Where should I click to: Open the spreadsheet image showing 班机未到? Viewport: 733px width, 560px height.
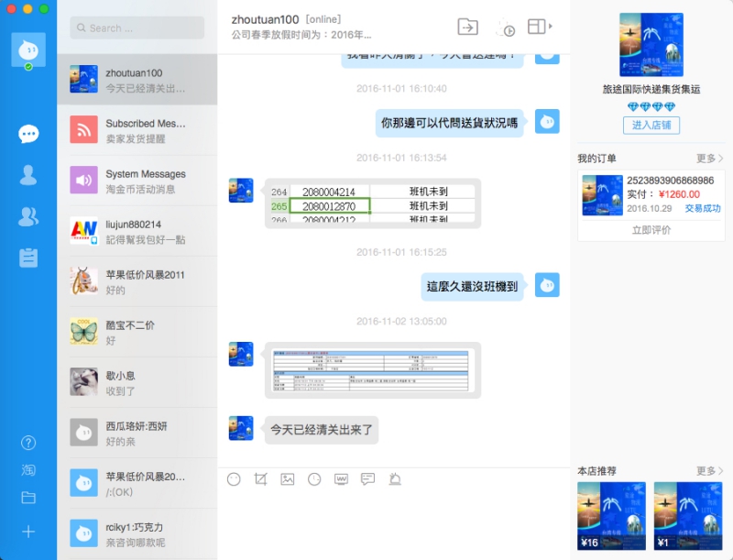coord(373,203)
